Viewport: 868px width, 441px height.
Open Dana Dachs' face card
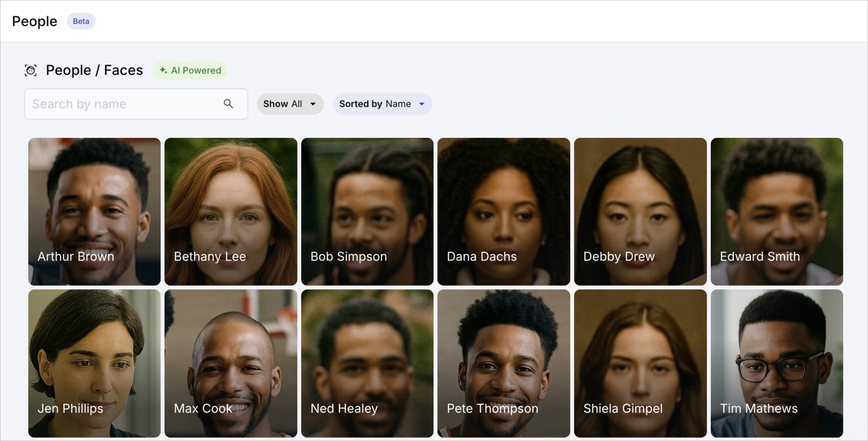504,212
